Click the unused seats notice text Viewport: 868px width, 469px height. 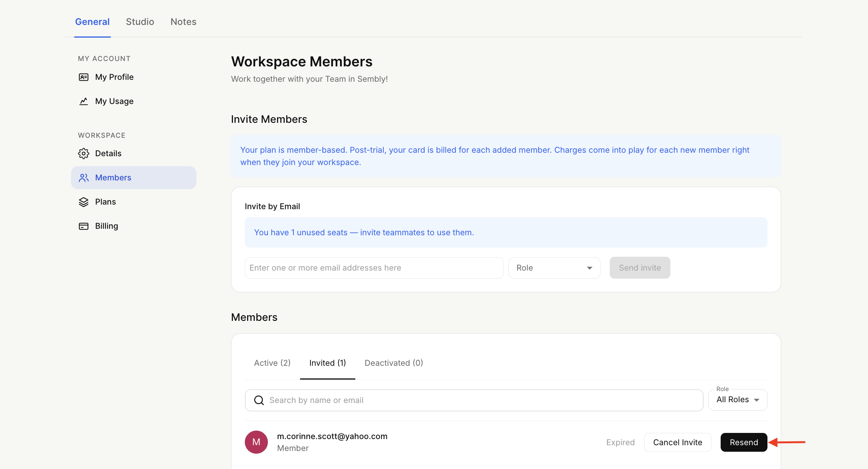point(364,233)
